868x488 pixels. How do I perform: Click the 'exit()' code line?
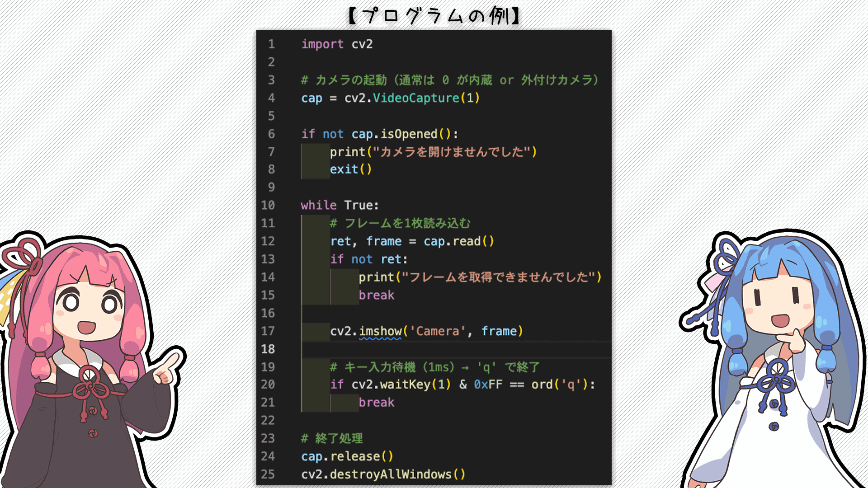pos(351,169)
